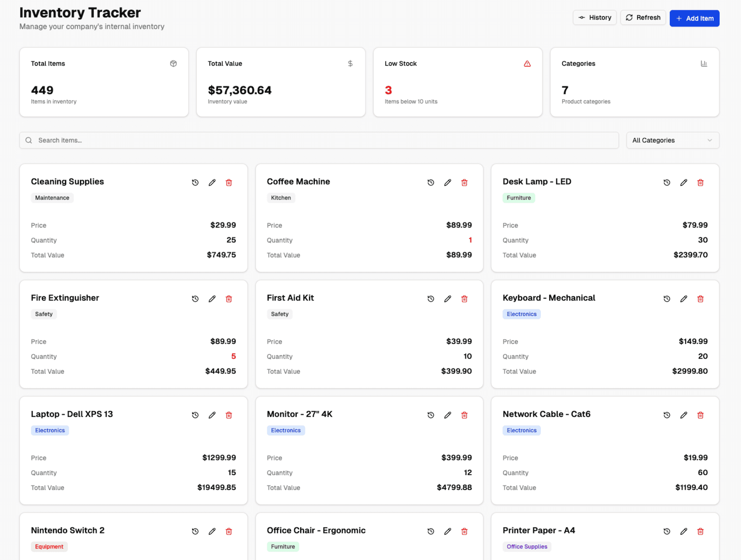The image size is (741, 560).
Task: Click the Electronics tag on Keyboard - Mechanical
Action: [x=521, y=314]
